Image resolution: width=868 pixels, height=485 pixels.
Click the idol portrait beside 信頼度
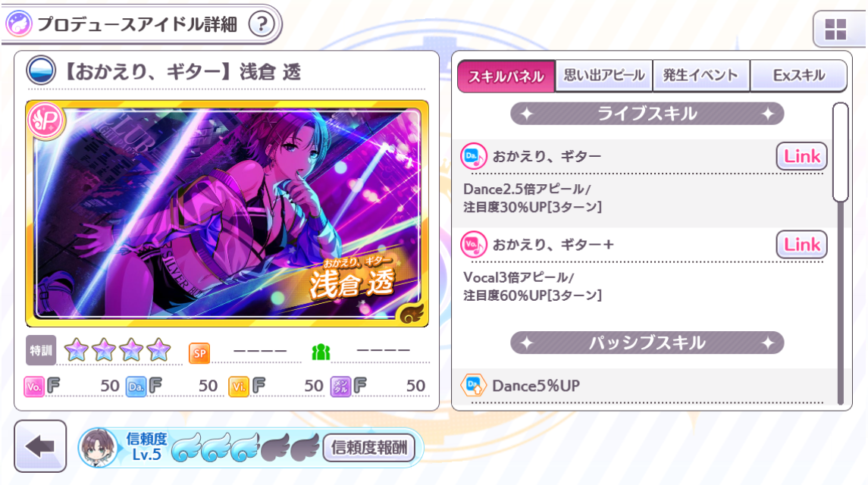tap(98, 447)
